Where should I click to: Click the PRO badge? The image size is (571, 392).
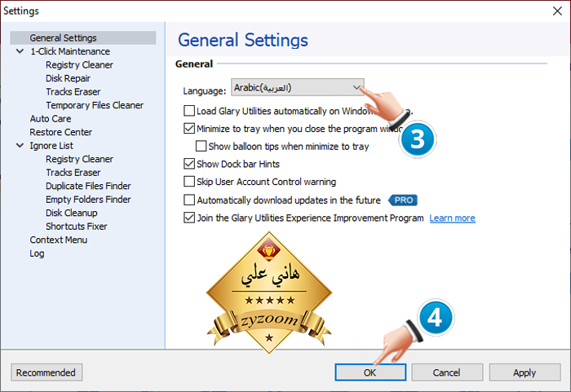pos(403,200)
